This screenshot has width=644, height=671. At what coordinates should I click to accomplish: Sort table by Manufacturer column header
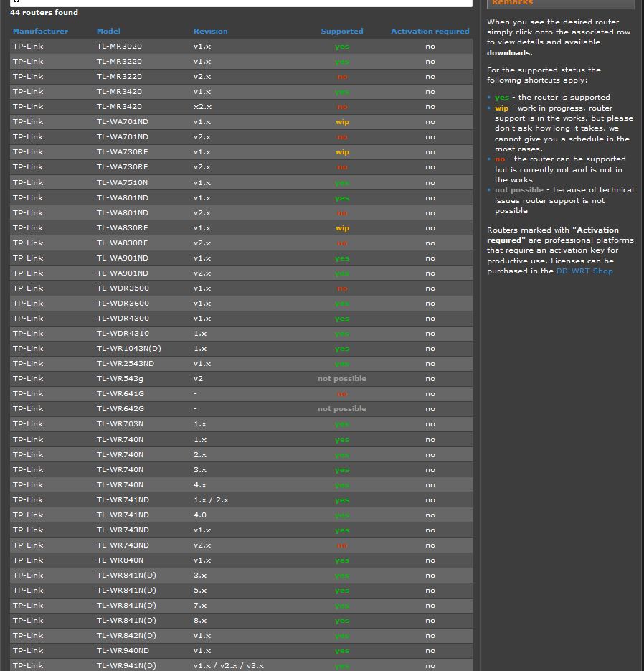(40, 32)
